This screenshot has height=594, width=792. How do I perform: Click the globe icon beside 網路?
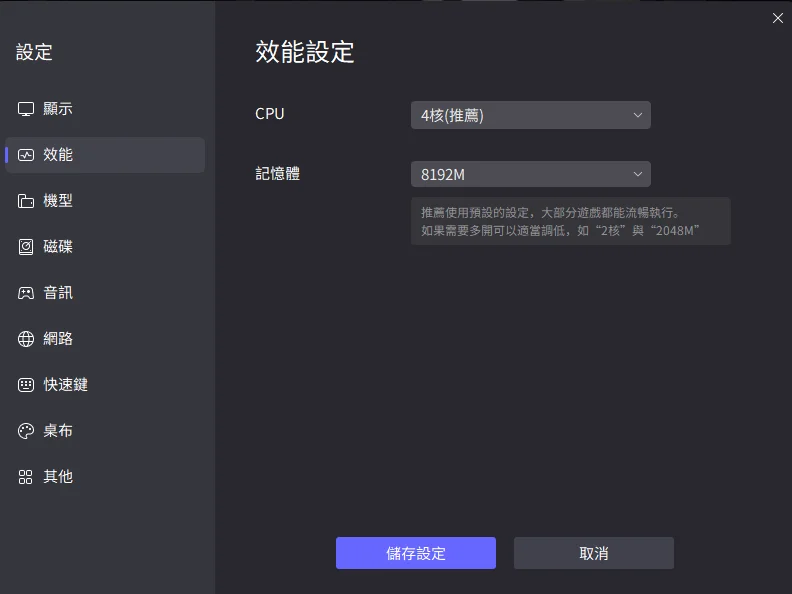pos(26,338)
